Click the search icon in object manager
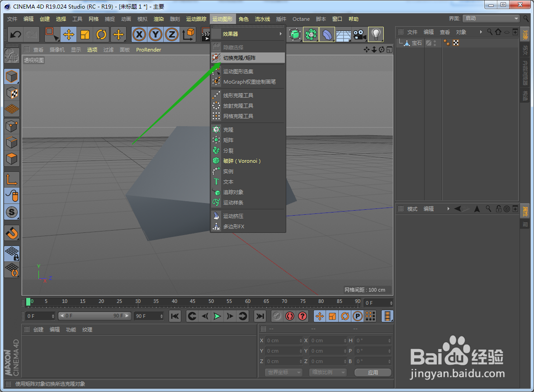Viewport: 534px width, 392px height. click(489, 32)
